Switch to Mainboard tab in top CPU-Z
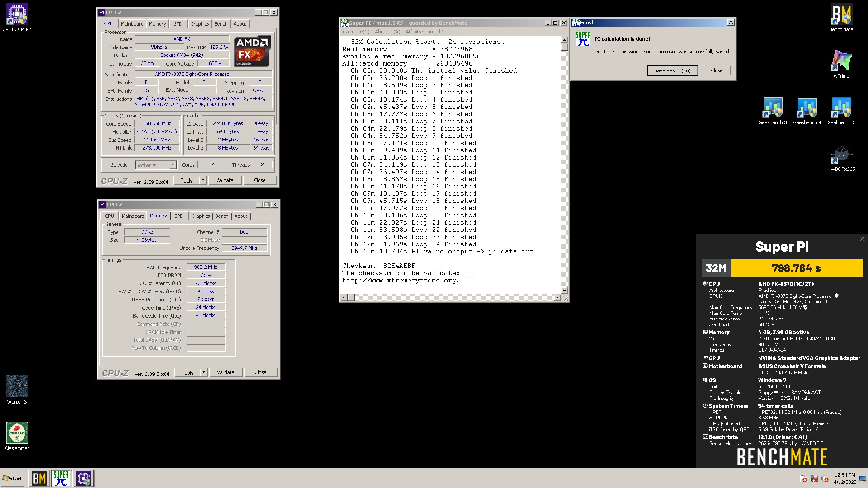This screenshot has width=868, height=488. tap(132, 24)
